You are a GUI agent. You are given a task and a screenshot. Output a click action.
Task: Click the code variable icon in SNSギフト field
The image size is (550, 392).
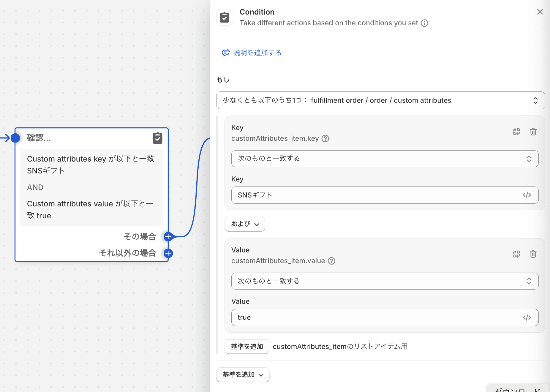pos(527,195)
